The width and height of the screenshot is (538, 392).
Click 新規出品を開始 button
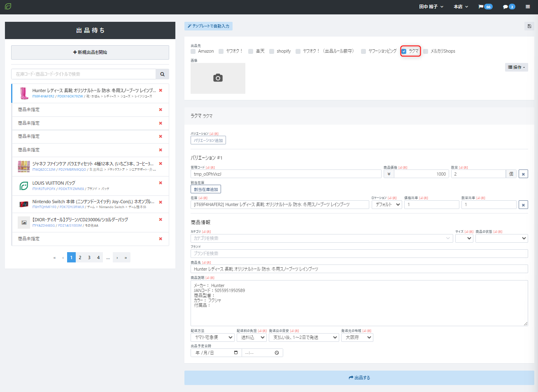pos(90,52)
